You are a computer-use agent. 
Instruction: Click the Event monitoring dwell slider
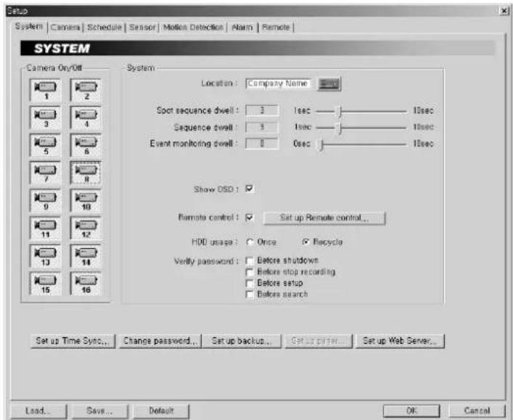tap(361, 144)
